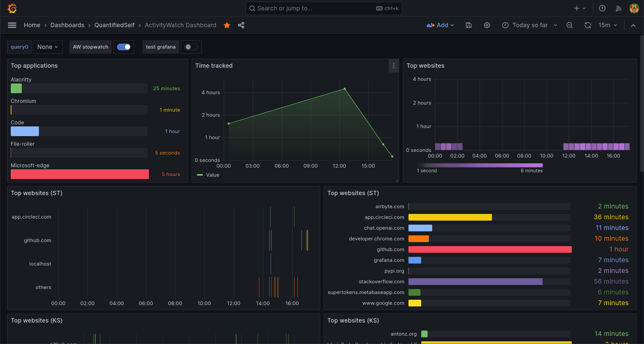Zoom out the time range with the magnifier icon
The width and height of the screenshot is (644, 344).
[x=569, y=25]
